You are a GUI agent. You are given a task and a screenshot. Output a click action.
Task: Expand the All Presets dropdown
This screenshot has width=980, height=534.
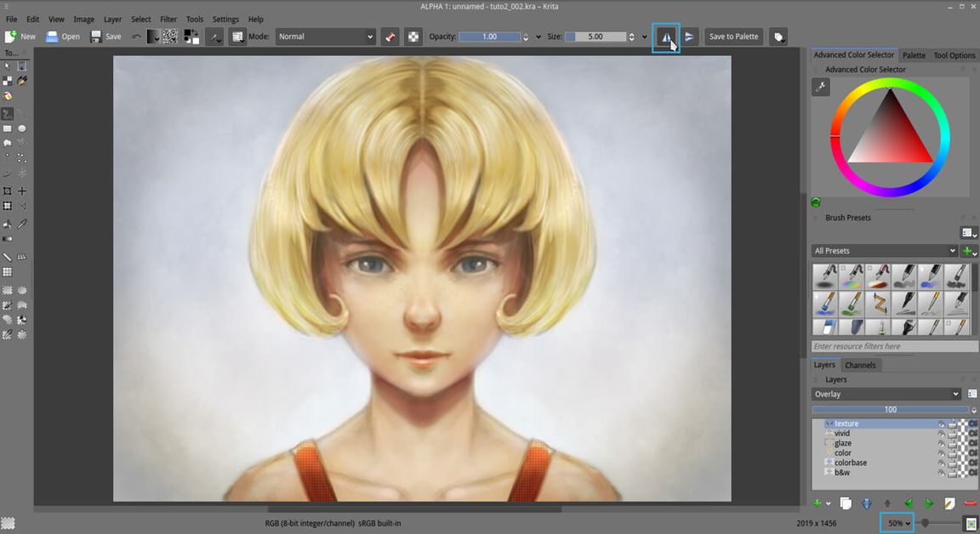(x=884, y=251)
